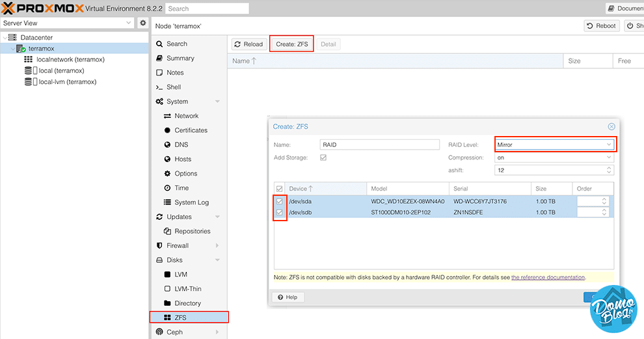The width and height of the screenshot is (644, 339).
Task: Click the Notes page icon
Action: [159, 73]
